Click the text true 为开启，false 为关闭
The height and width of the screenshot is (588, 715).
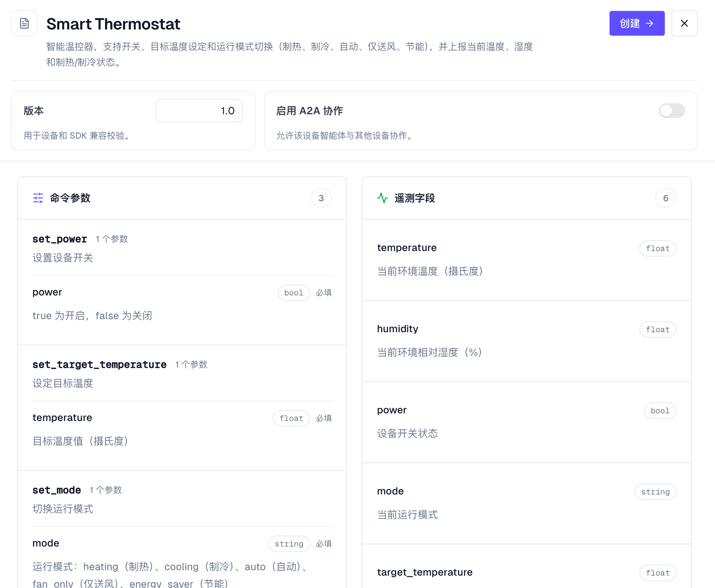pos(92,315)
